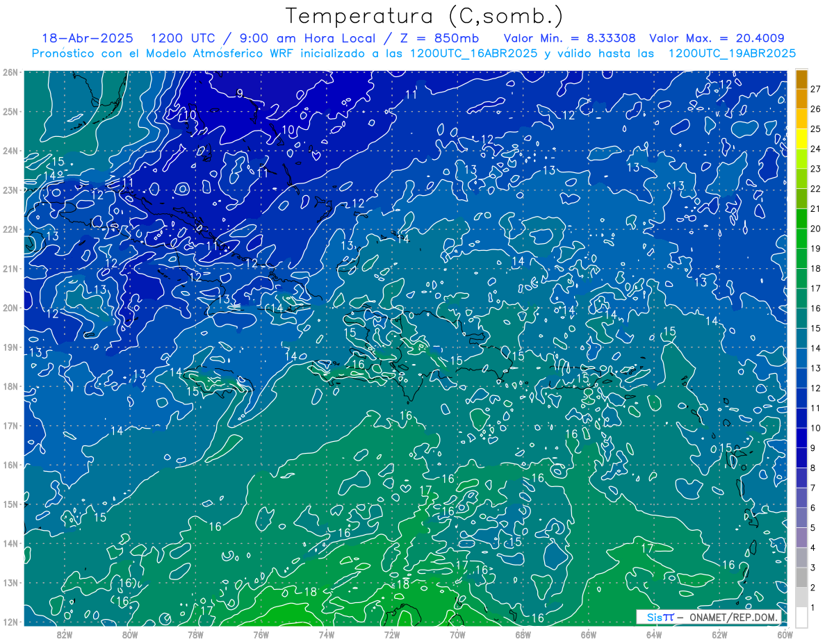Click the "24N" latitude label
The image size is (834, 644).
pyautogui.click(x=10, y=151)
